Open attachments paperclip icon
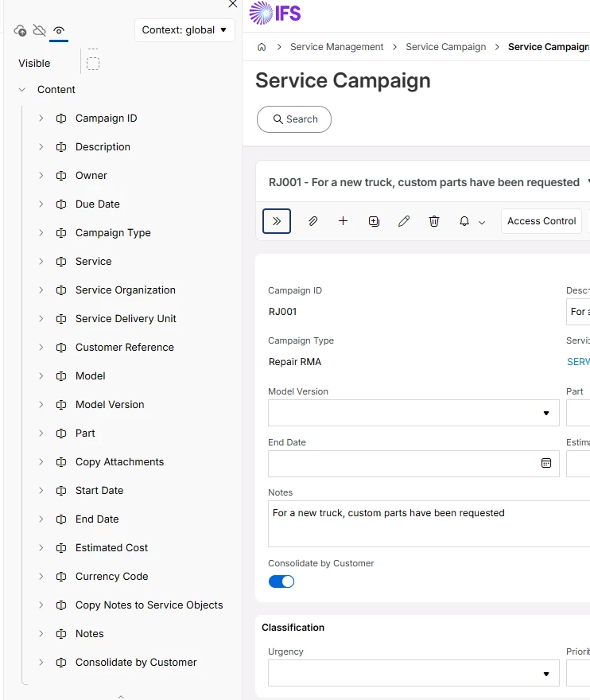The image size is (590, 700). [x=312, y=221]
